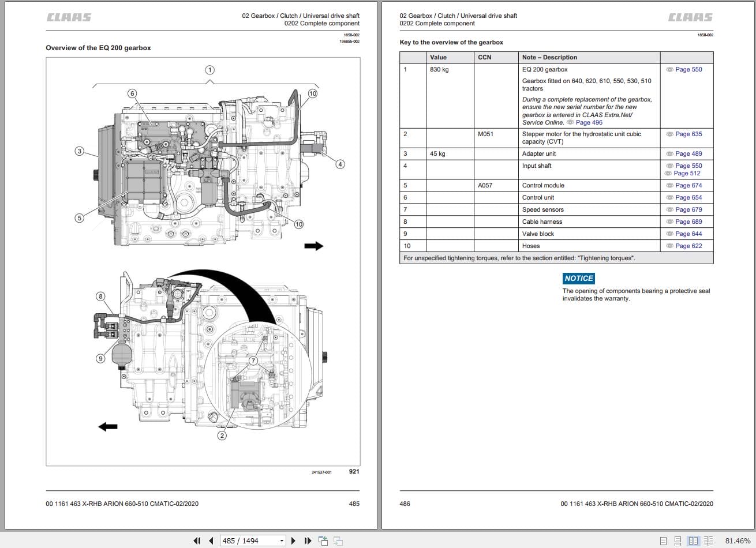Switch to continuous page view
The image size is (756, 548).
(x=678, y=541)
